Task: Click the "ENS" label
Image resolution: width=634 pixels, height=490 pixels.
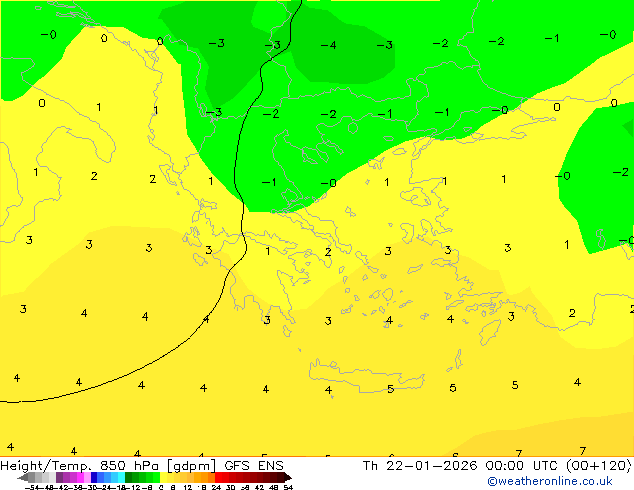Action: 271,465
